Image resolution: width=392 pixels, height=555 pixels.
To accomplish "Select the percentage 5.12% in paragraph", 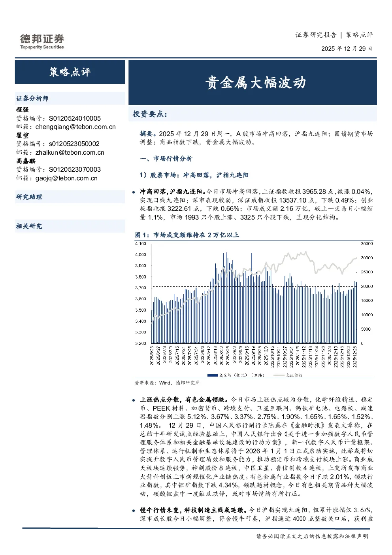I will coord(197,417).
